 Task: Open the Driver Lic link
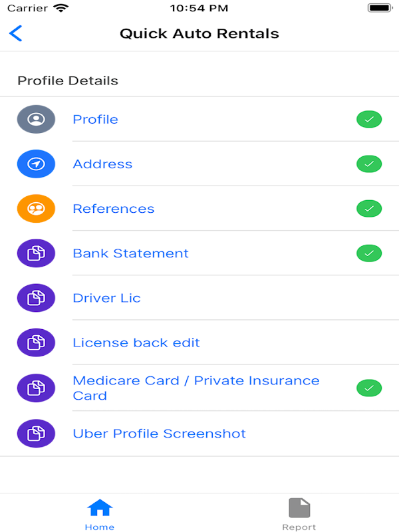click(x=106, y=298)
